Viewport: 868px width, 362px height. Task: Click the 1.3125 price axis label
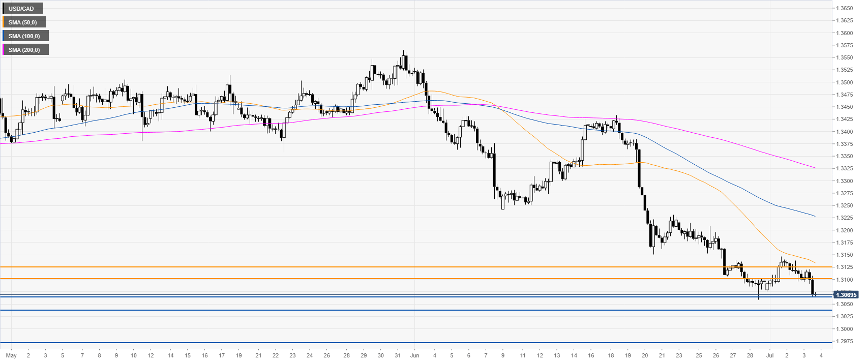click(845, 267)
